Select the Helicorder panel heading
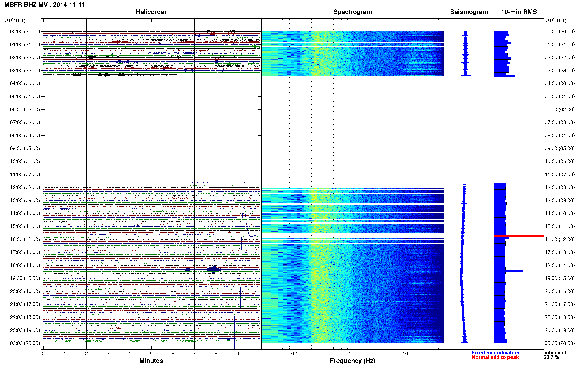The image size is (588, 368). (151, 12)
